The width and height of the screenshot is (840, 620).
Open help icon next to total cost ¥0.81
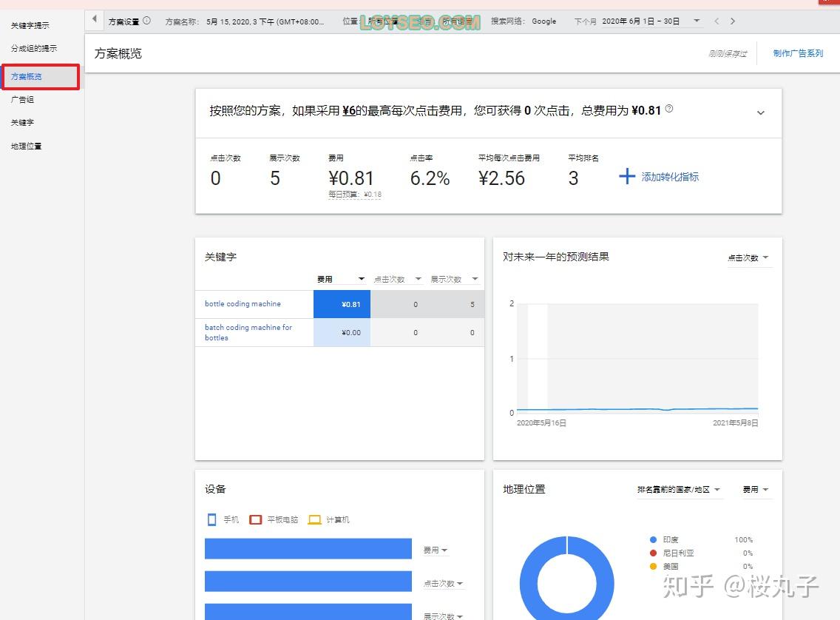click(x=669, y=109)
